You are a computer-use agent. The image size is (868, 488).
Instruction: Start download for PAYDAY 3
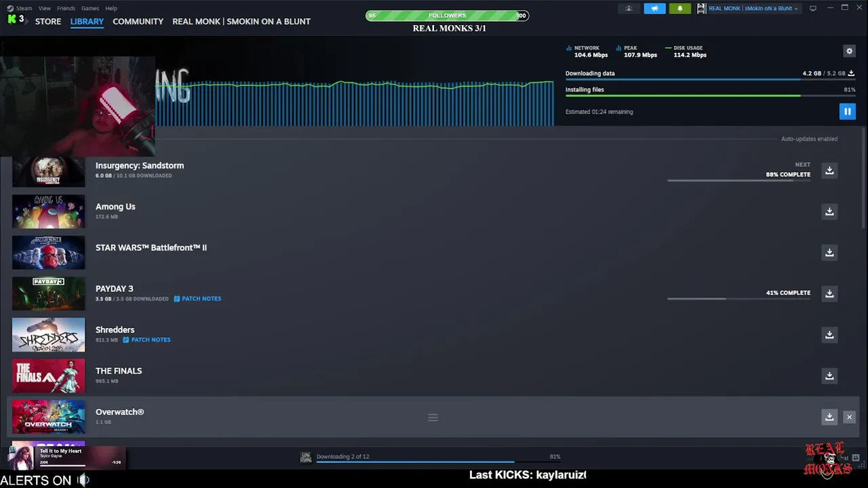[x=829, y=293]
